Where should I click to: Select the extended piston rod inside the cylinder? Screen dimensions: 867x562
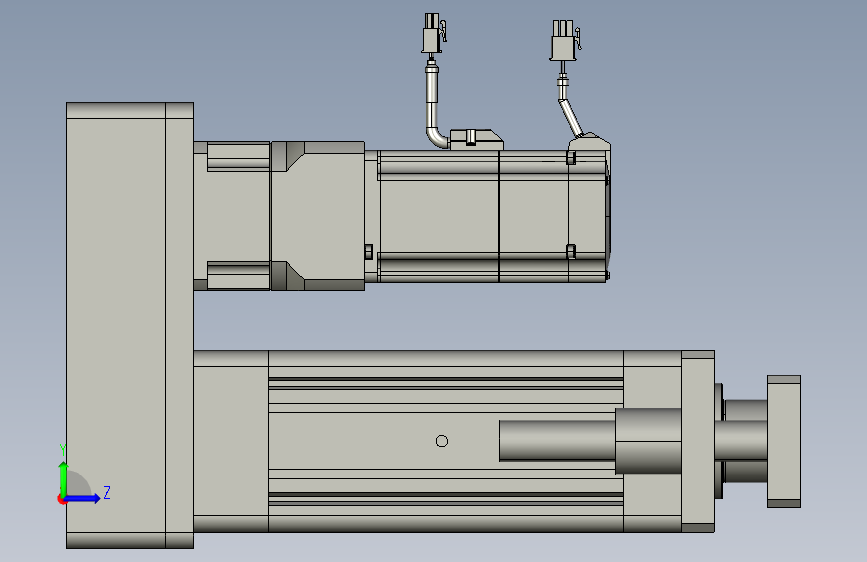557,441
